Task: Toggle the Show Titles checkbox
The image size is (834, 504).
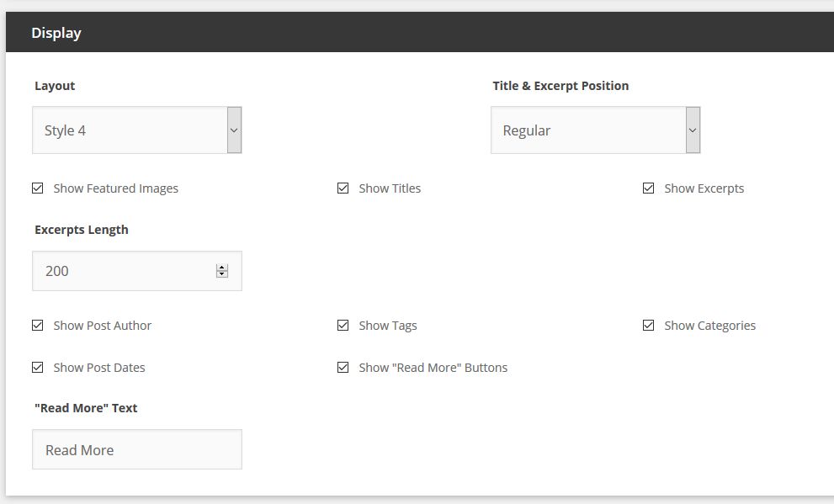Action: point(343,188)
